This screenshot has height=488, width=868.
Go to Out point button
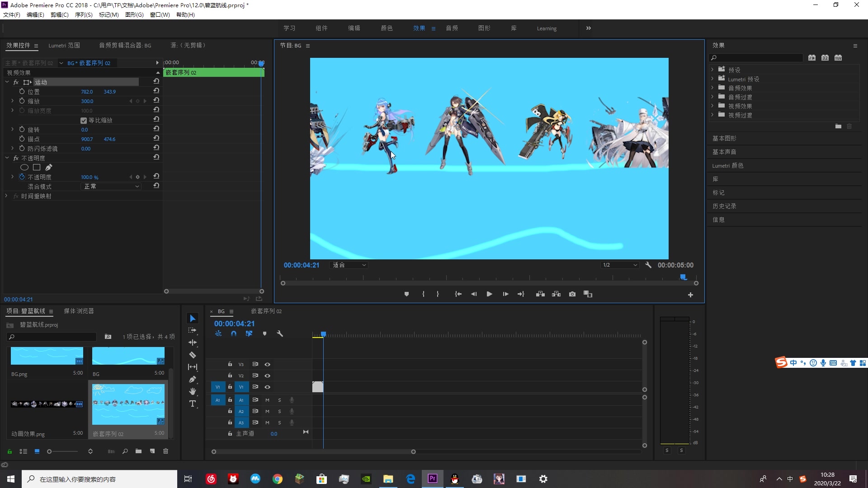click(521, 294)
